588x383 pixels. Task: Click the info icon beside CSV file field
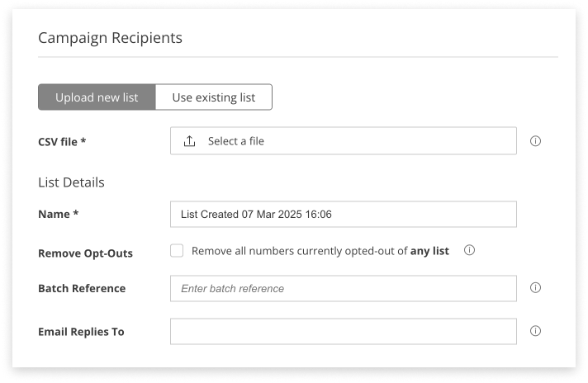pos(535,141)
